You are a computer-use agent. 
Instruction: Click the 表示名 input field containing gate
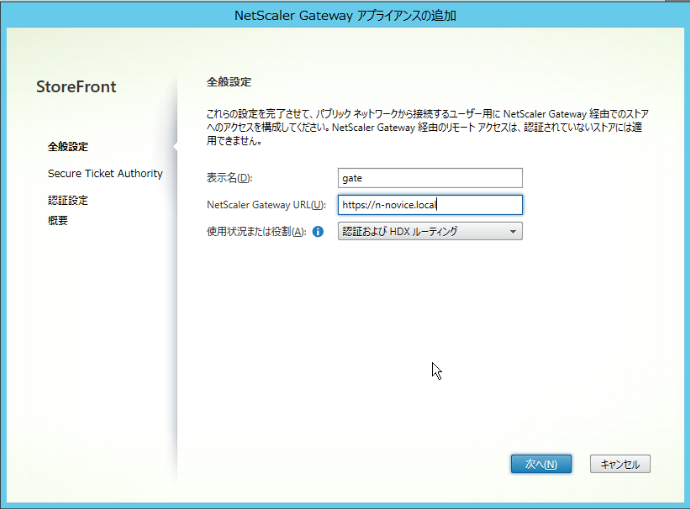coord(430,178)
